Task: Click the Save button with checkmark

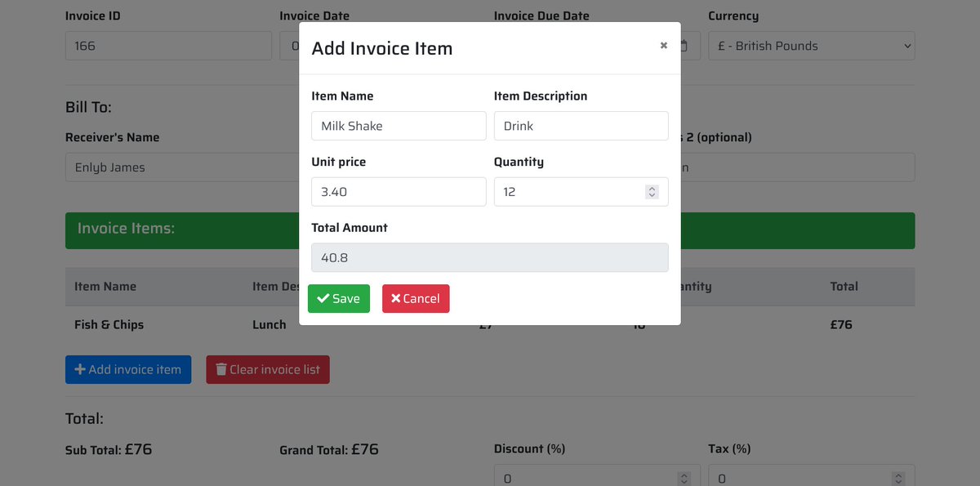Action: point(339,298)
